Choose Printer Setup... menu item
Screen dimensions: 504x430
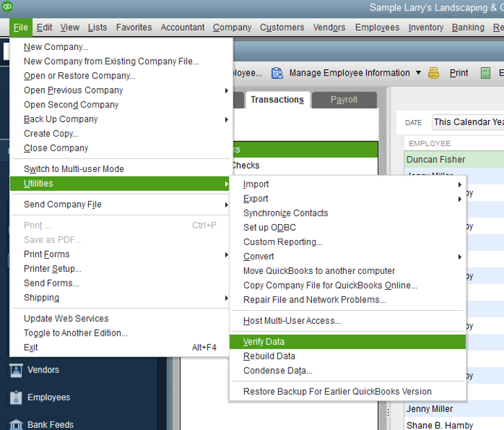coord(53,269)
